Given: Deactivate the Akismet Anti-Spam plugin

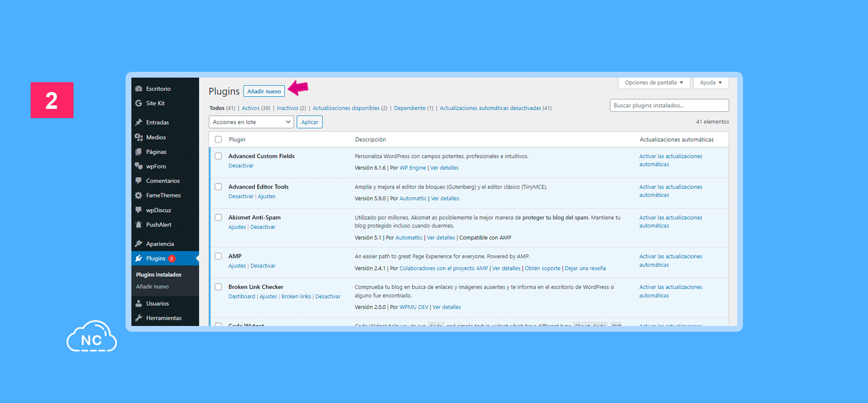Looking at the screenshot, I should coord(263,227).
